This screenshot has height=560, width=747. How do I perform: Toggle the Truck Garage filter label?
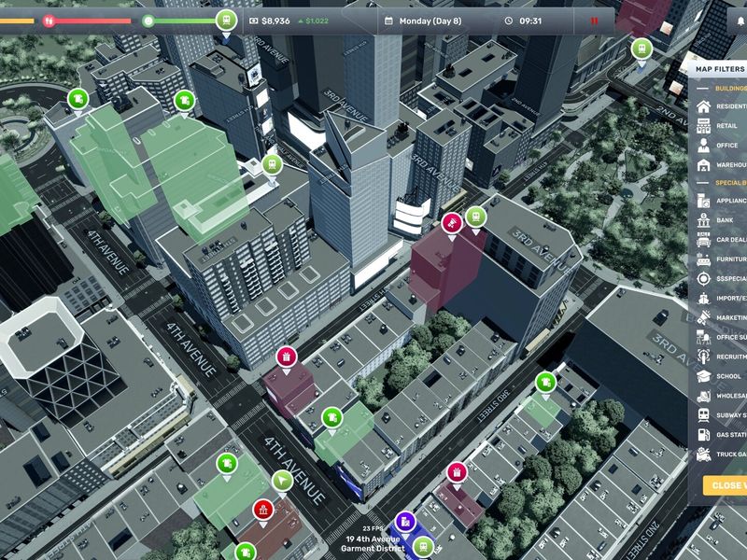coord(731,455)
